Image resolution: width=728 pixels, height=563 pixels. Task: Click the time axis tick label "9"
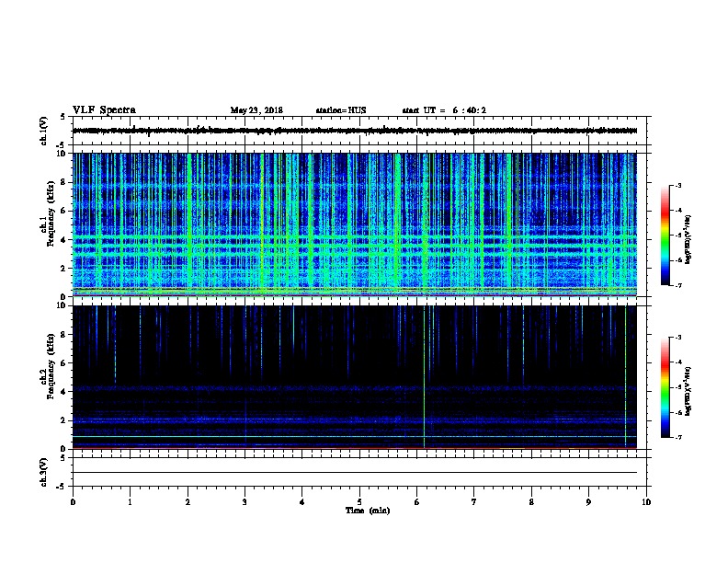click(x=588, y=502)
